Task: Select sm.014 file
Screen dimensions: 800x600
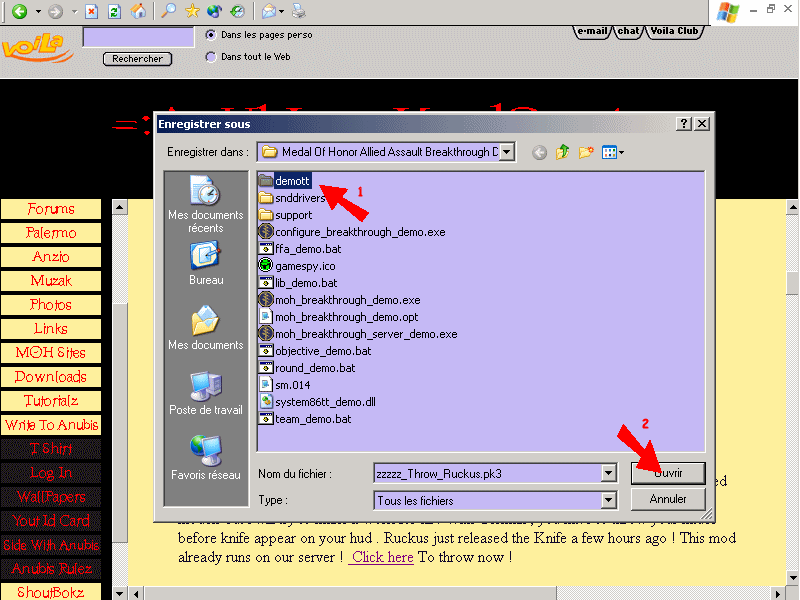Action: (285, 385)
